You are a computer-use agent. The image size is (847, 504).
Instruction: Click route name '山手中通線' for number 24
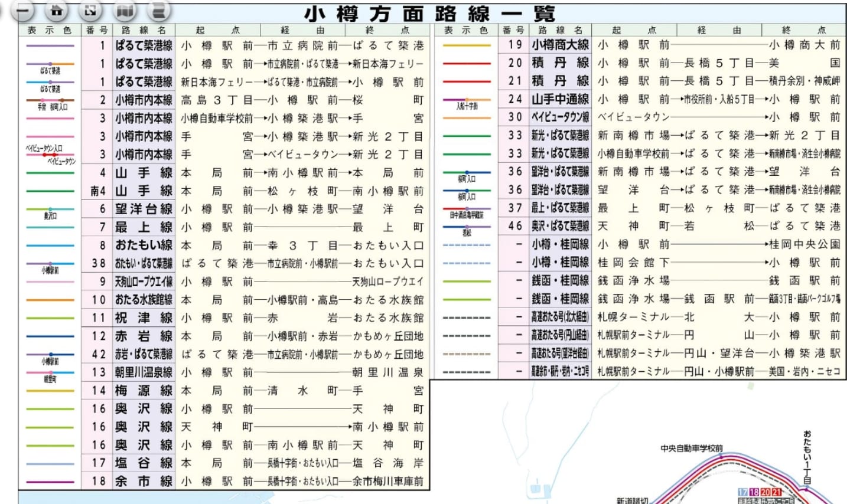[560, 99]
